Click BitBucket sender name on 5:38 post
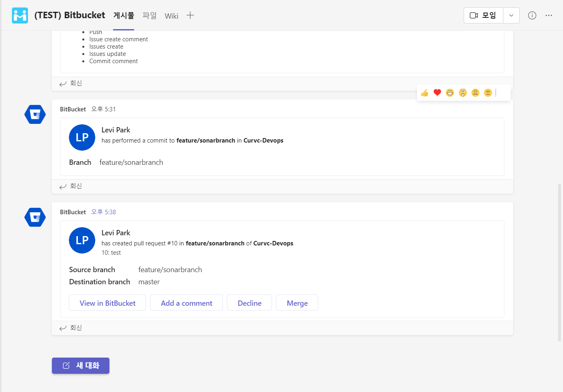This screenshot has width=563, height=392. coord(73,212)
